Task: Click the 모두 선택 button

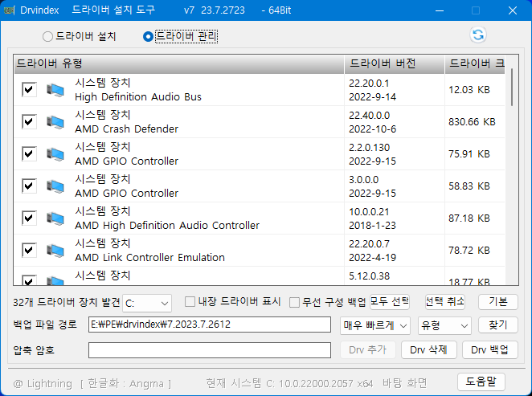Action: pyautogui.click(x=390, y=302)
